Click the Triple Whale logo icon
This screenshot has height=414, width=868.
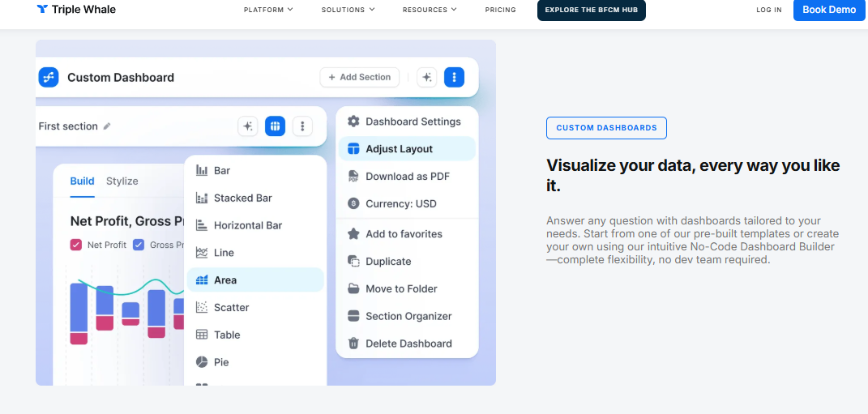(x=42, y=10)
